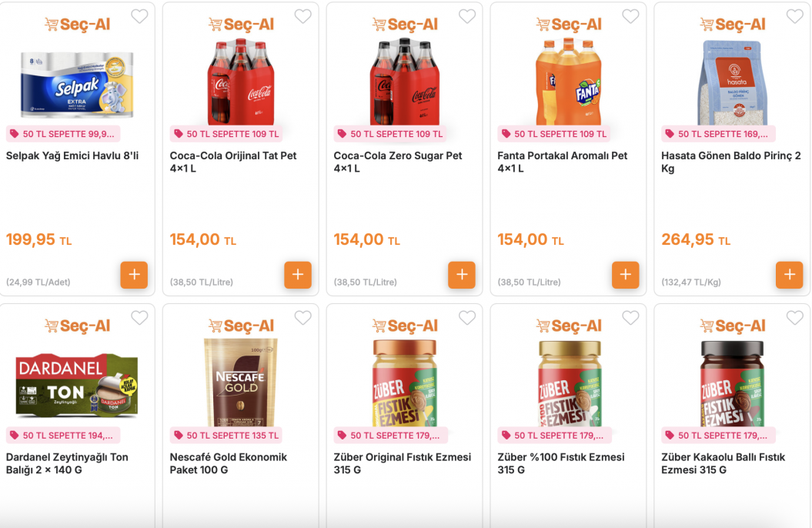The image size is (812, 528).
Task: Mark Hasata Baldo Pirinç as favorite
Action: pyautogui.click(x=795, y=17)
